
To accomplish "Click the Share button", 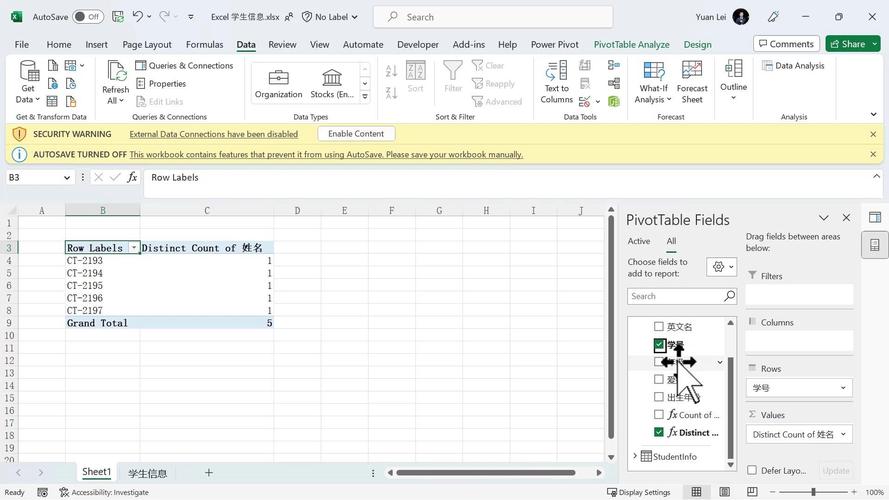I will (853, 44).
